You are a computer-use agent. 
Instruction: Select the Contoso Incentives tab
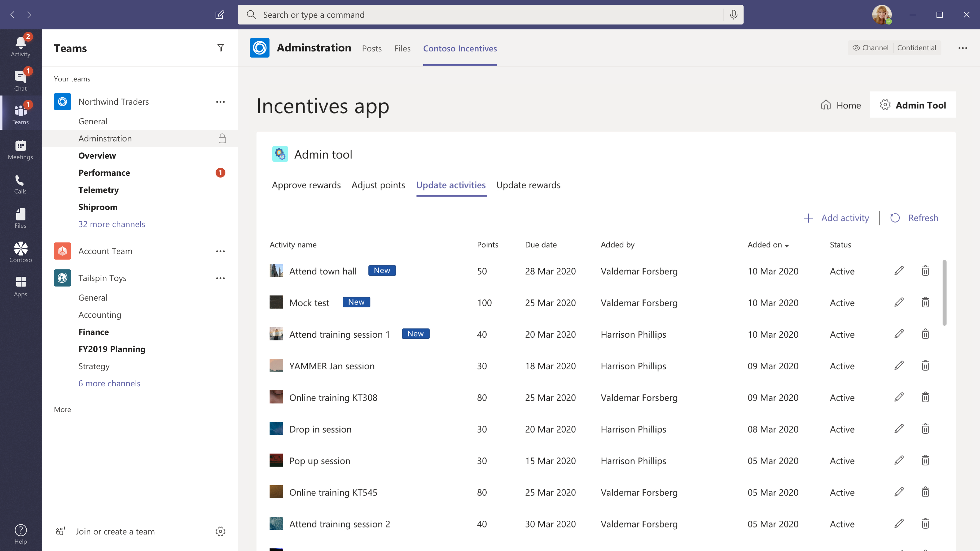point(460,48)
